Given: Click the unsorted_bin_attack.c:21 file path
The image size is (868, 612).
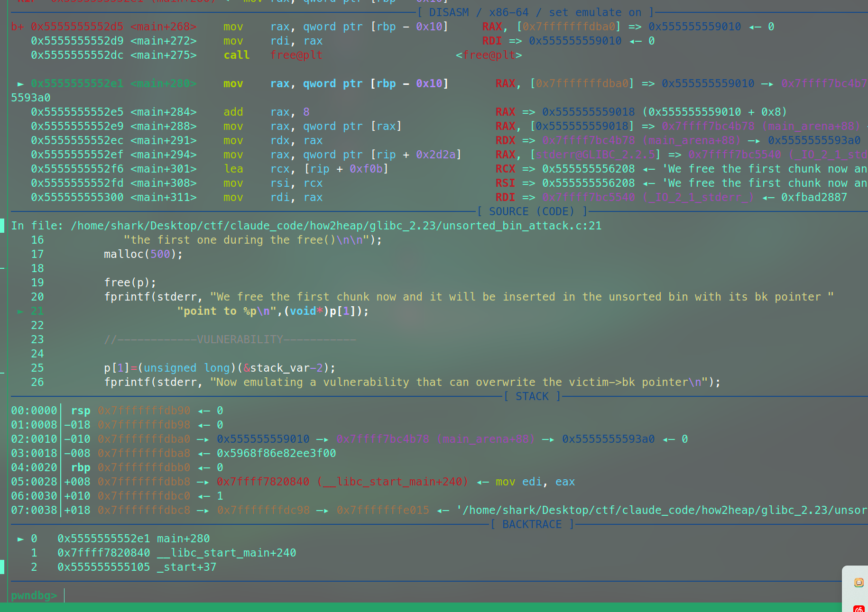Looking at the screenshot, I should [336, 226].
